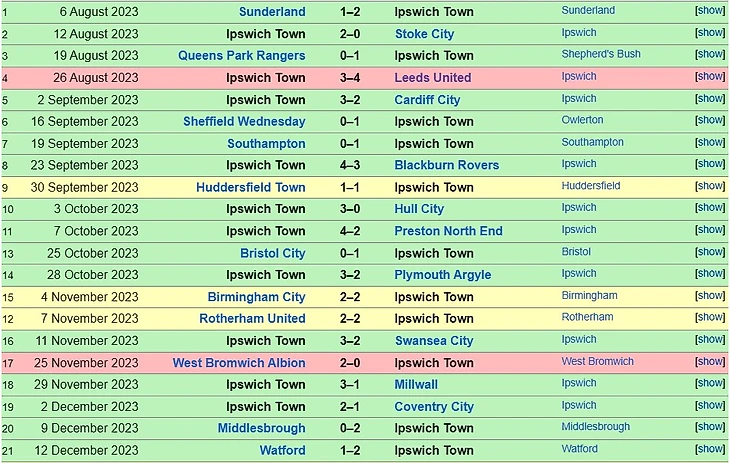Follow the Rotherham United link
730x463 pixels.
click(x=252, y=319)
